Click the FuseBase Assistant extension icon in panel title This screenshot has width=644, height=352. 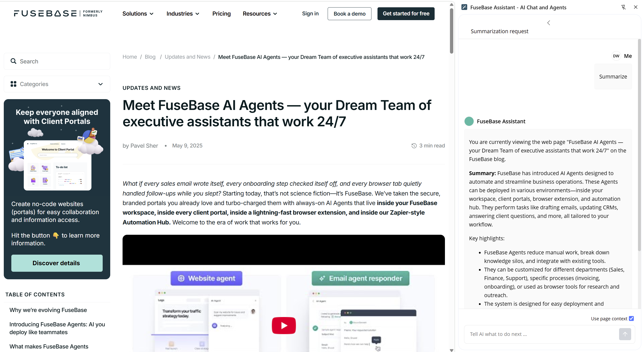[464, 7]
